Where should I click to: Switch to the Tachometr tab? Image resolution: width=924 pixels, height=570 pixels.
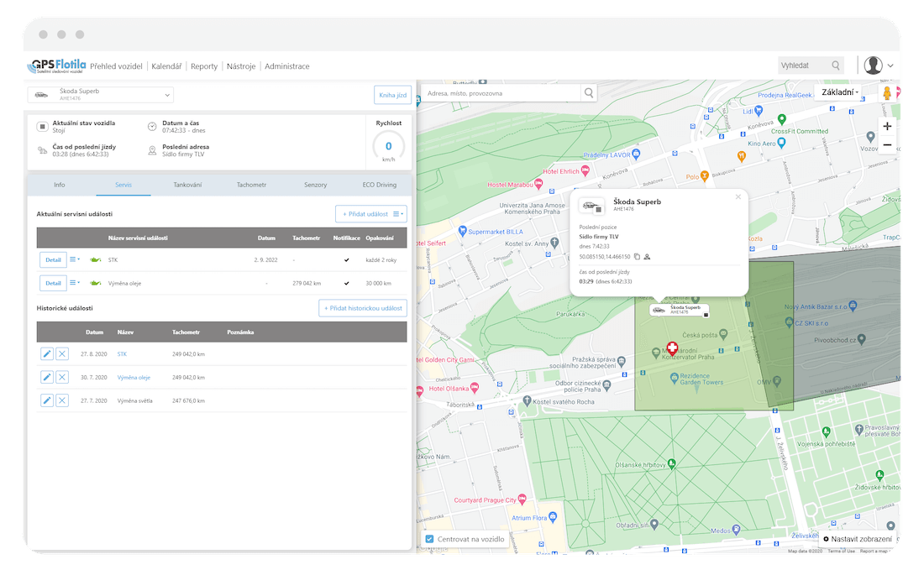(x=252, y=185)
